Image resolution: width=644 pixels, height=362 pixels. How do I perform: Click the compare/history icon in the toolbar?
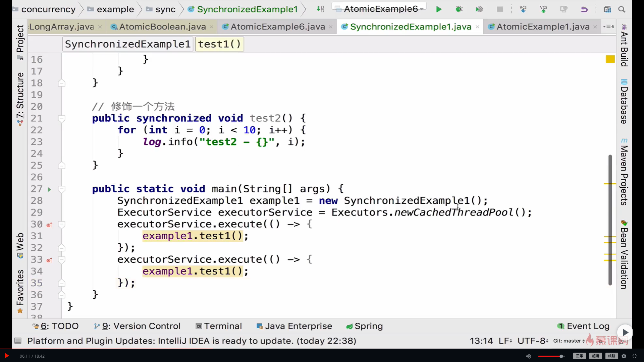563,9
